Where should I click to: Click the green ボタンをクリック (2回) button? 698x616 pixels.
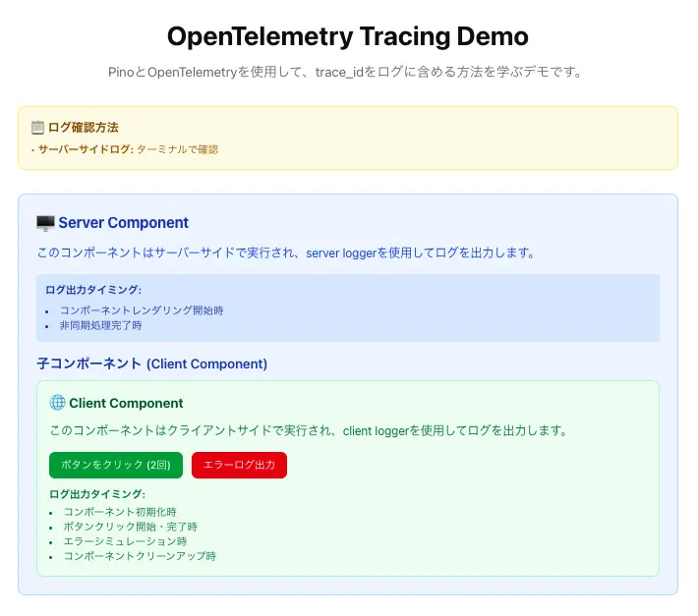(x=116, y=465)
